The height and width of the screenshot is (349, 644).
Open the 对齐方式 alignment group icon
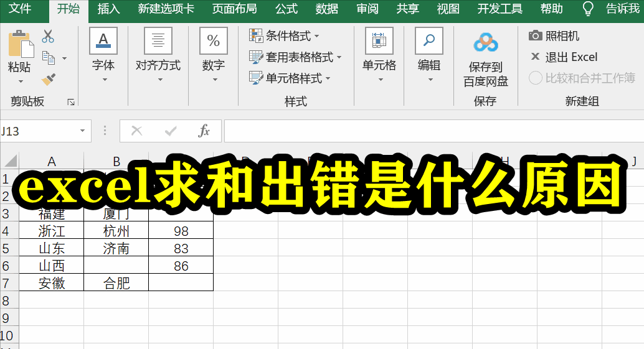coord(158,41)
